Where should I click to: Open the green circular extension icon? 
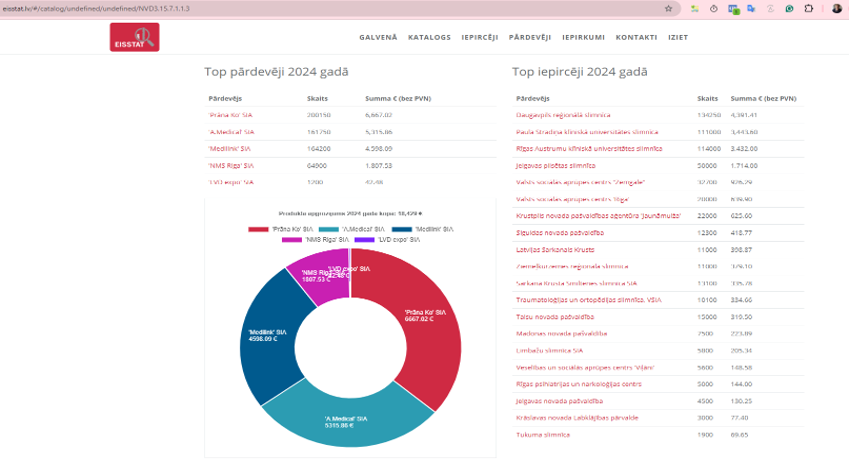789,9
